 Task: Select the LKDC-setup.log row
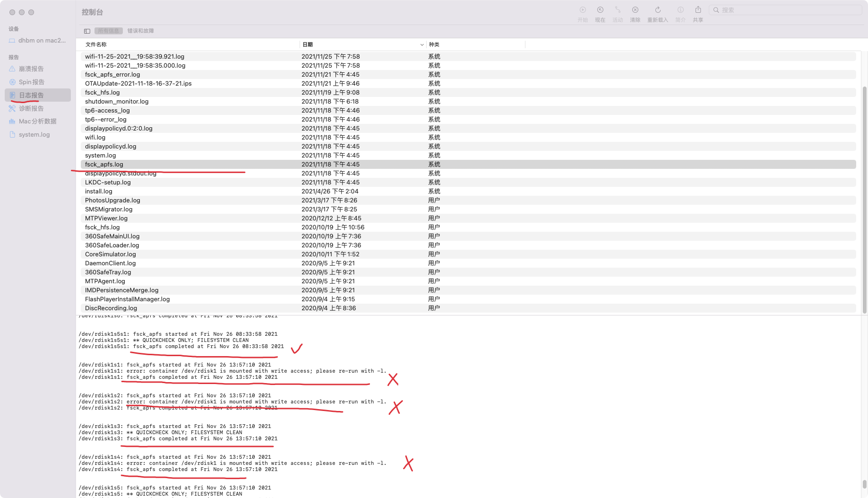(468, 183)
